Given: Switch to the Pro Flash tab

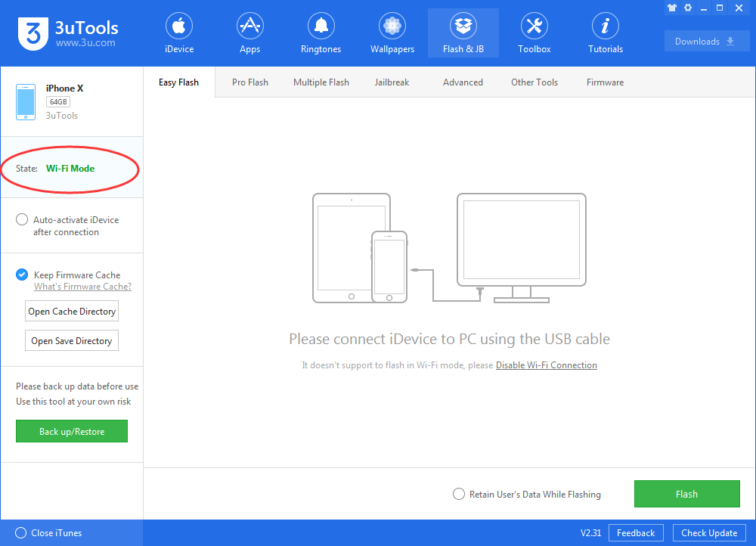Looking at the screenshot, I should pos(249,82).
